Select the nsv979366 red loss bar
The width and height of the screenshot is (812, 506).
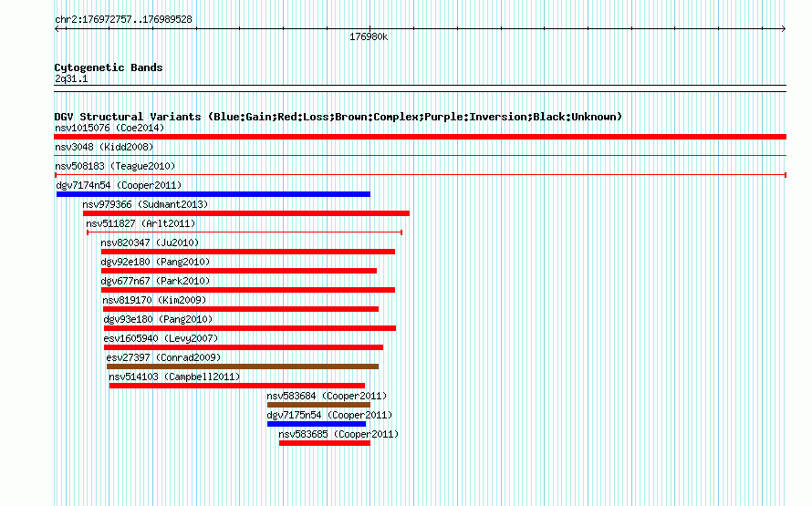(246, 213)
